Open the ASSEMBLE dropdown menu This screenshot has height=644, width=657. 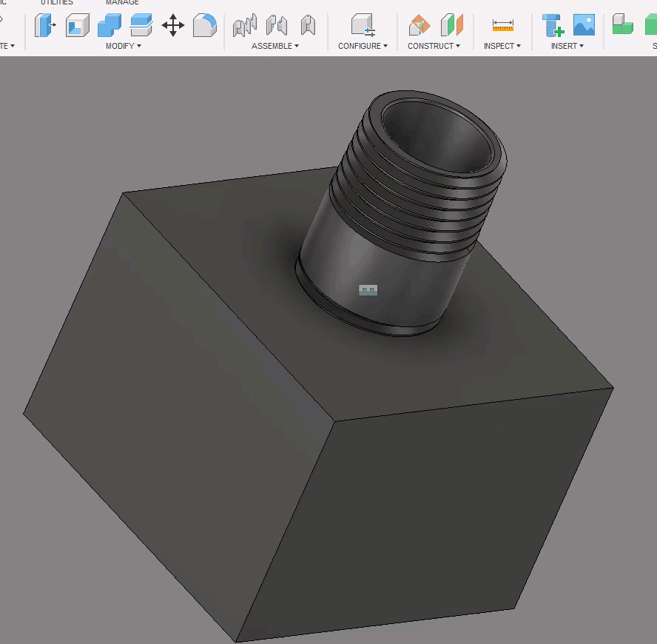coord(275,45)
